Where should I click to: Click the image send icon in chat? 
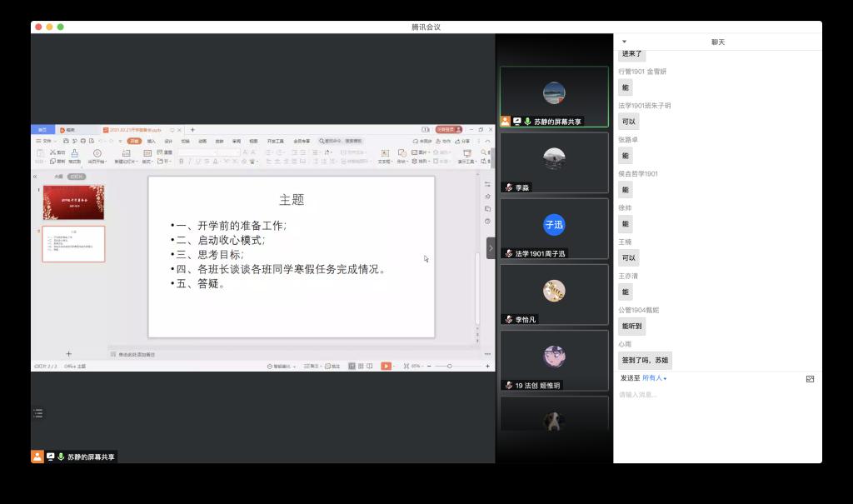click(810, 379)
